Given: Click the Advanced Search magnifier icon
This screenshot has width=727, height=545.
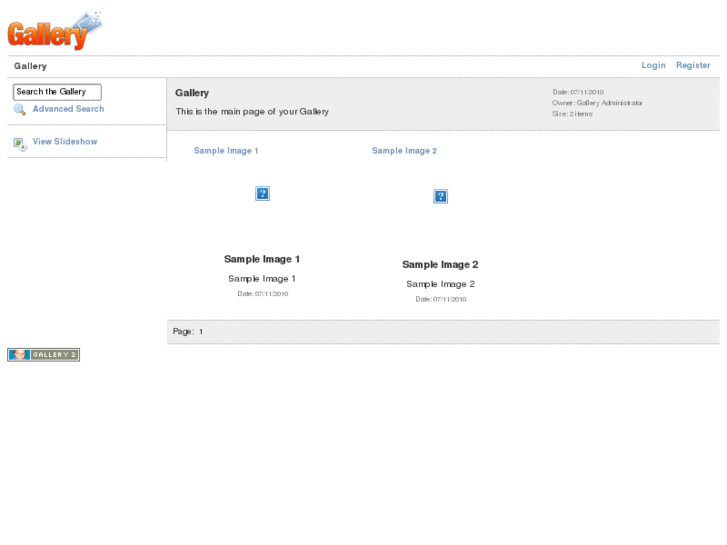Looking at the screenshot, I should [19, 109].
